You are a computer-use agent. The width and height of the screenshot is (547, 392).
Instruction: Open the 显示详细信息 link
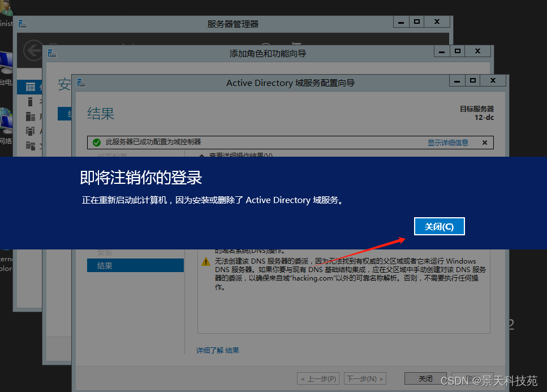coord(448,143)
